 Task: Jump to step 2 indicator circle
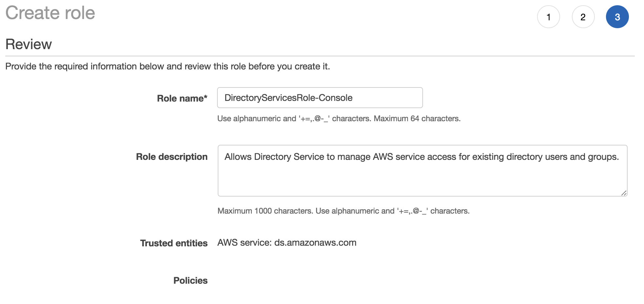point(583,17)
